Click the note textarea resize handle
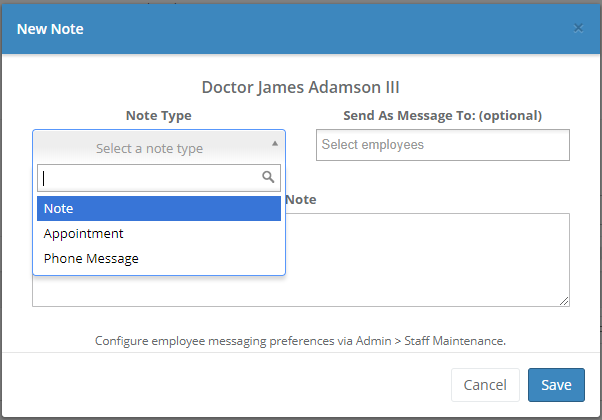This screenshot has width=602, height=420. pyautogui.click(x=564, y=301)
